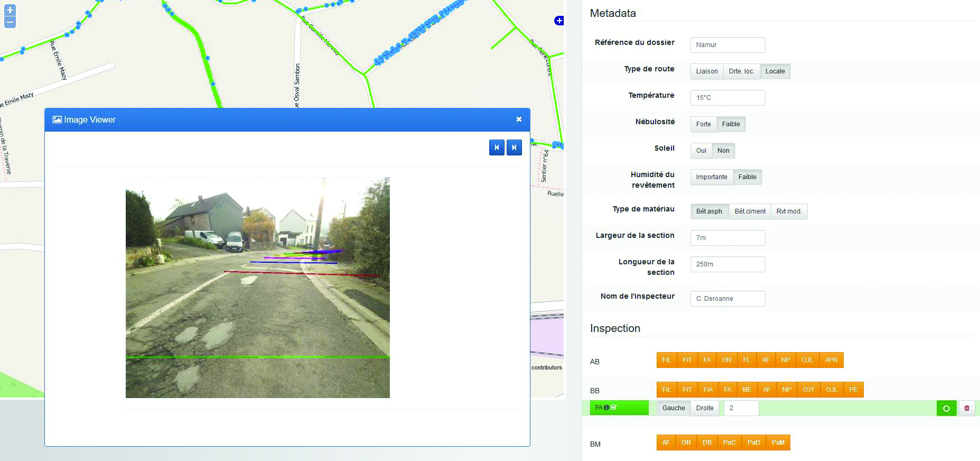Add FA defect in AB row

(x=707, y=360)
